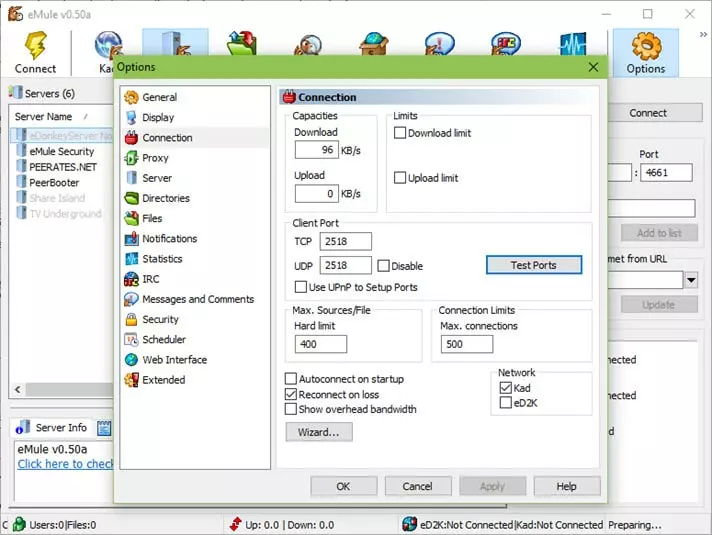
Task: Select eMule Security server row
Action: click(x=62, y=151)
